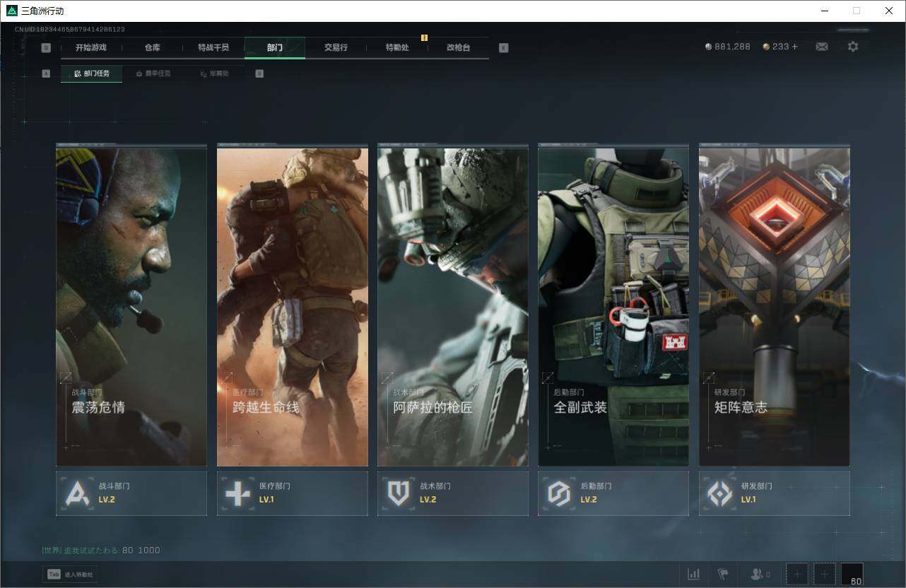Click the bar chart stats icon
This screenshot has width=906, height=588.
pyautogui.click(x=694, y=574)
